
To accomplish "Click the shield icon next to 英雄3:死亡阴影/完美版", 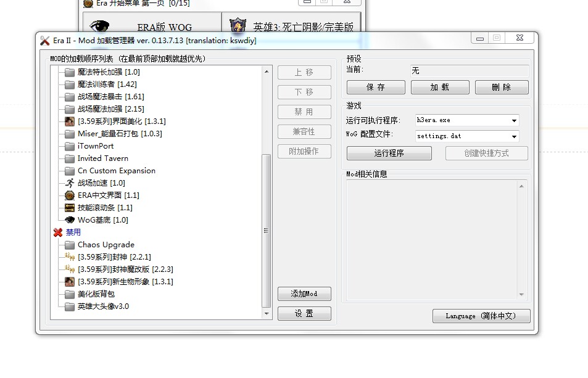I will tap(238, 25).
